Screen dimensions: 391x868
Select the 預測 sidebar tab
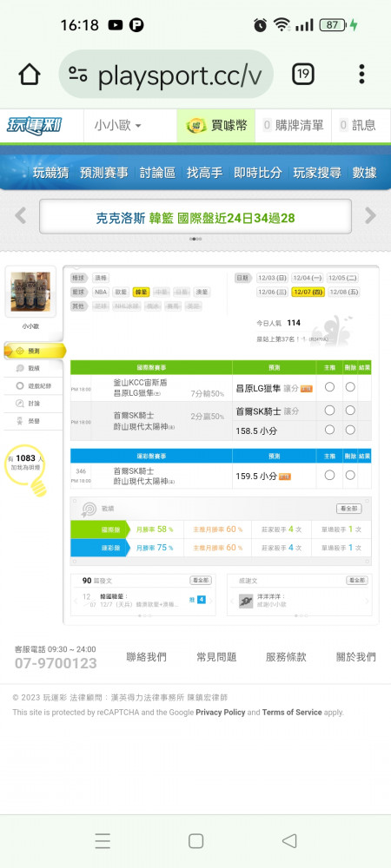tap(35, 351)
